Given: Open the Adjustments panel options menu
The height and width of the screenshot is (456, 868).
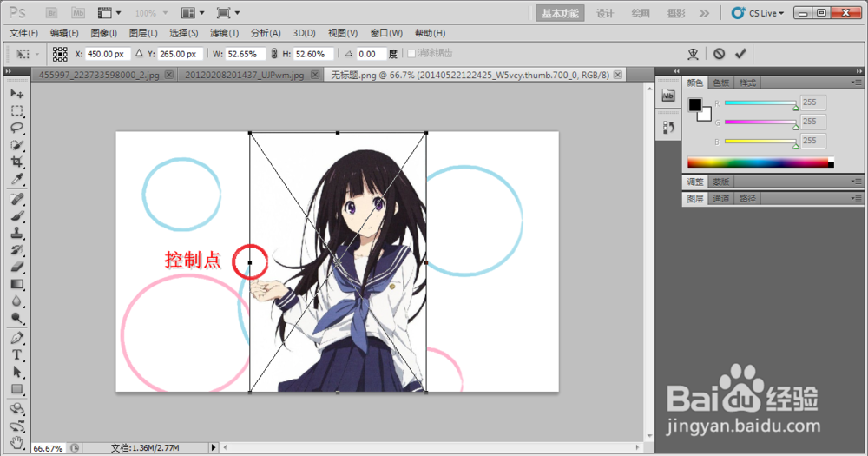Looking at the screenshot, I should coord(857,182).
